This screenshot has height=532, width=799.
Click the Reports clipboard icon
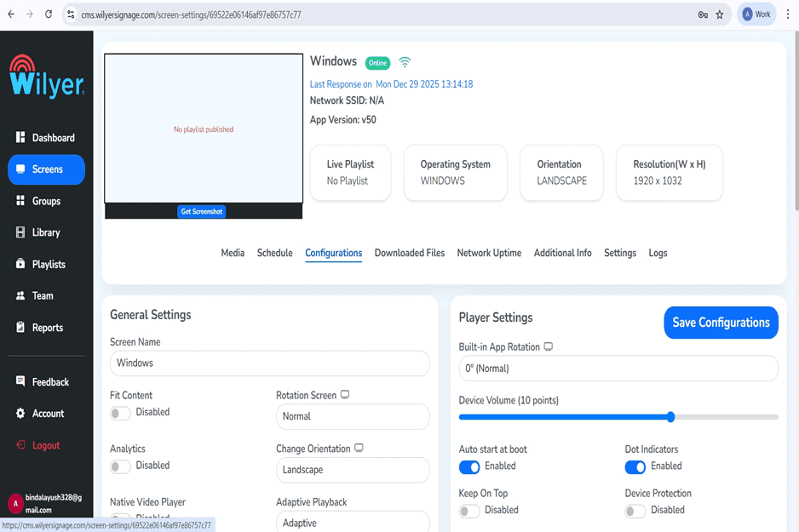[x=20, y=327]
